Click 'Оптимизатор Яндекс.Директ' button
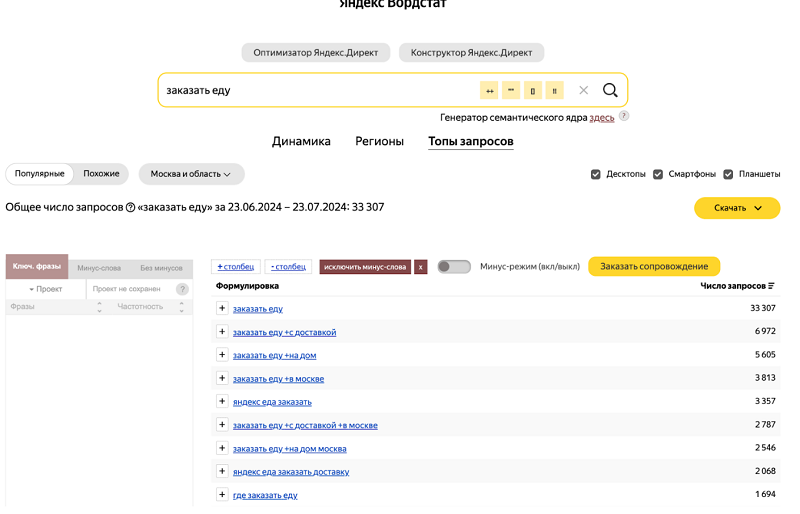Viewport: 800px width, 514px height. click(316, 53)
